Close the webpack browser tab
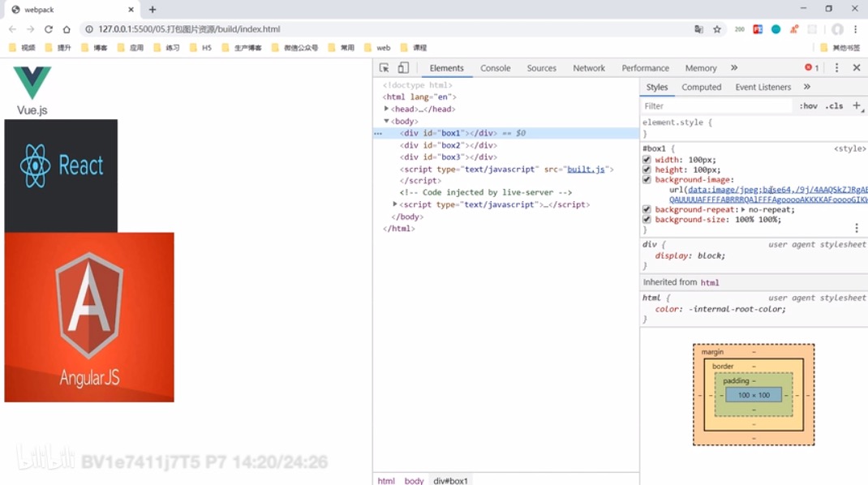This screenshot has height=485, width=868. (x=131, y=10)
